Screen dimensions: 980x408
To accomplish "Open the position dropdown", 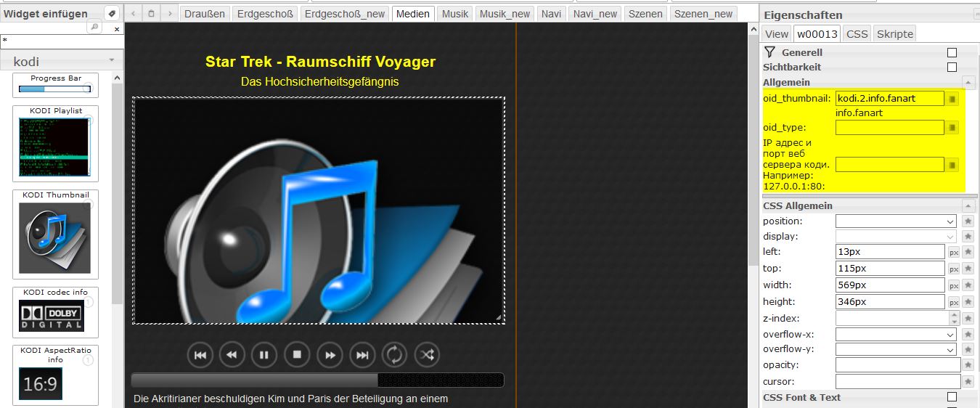I will coord(897,221).
